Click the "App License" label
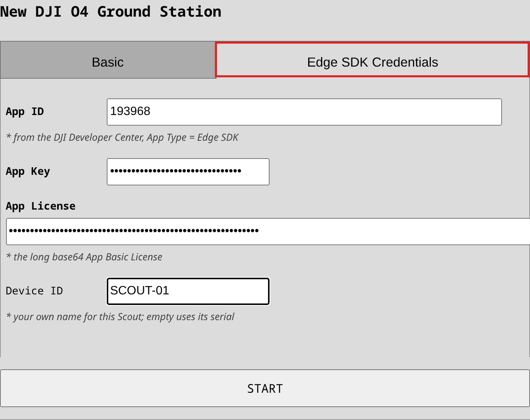 (41, 206)
